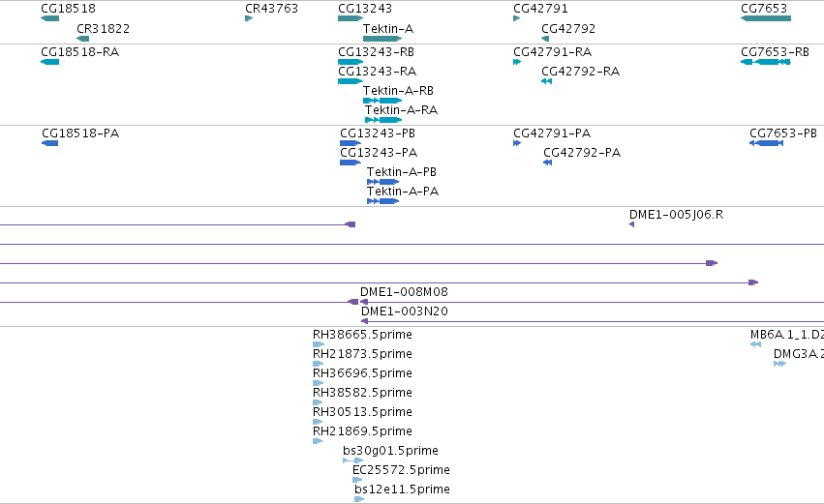The height and width of the screenshot is (504, 824).
Task: Select the DME1-003N20 arrow glyph
Action: pos(364,321)
